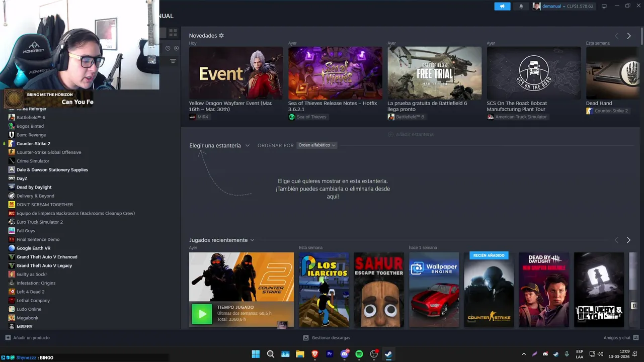Open Orden alfabético sort dropdown
The width and height of the screenshot is (644, 362).
(x=316, y=145)
